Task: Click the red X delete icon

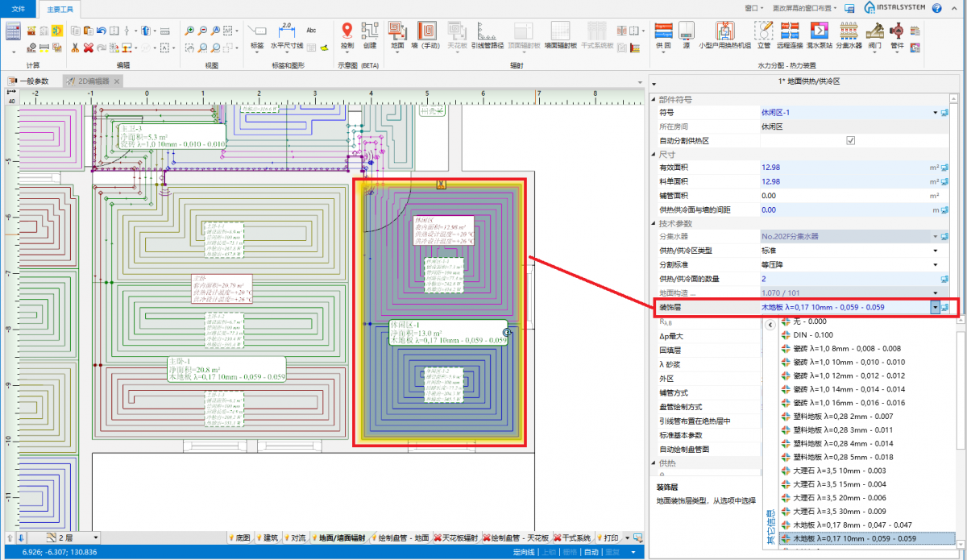Action: tap(88, 48)
